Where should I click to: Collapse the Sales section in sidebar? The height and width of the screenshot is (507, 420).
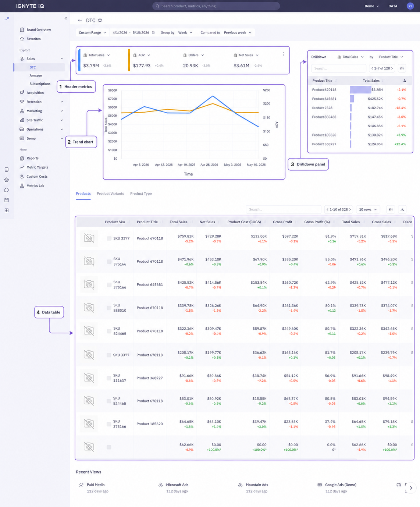(x=62, y=59)
